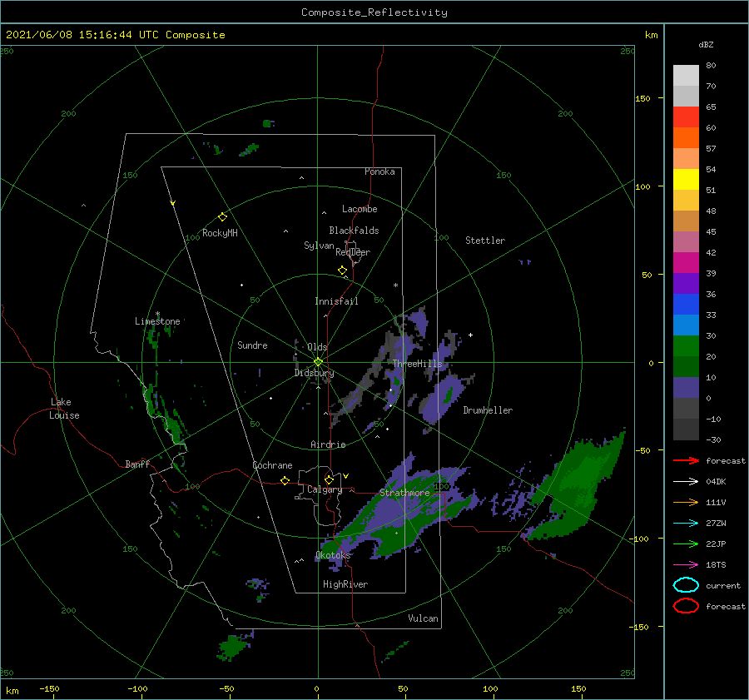
Task: Click the red forecast arrow in legend
Action: point(686,460)
